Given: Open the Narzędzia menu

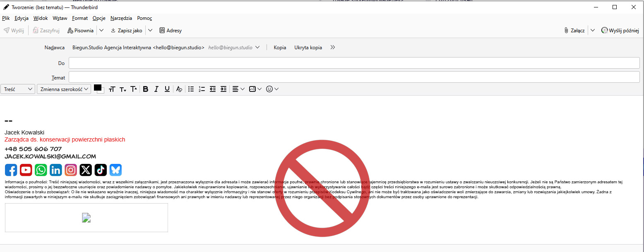Looking at the screenshot, I should 121,18.
